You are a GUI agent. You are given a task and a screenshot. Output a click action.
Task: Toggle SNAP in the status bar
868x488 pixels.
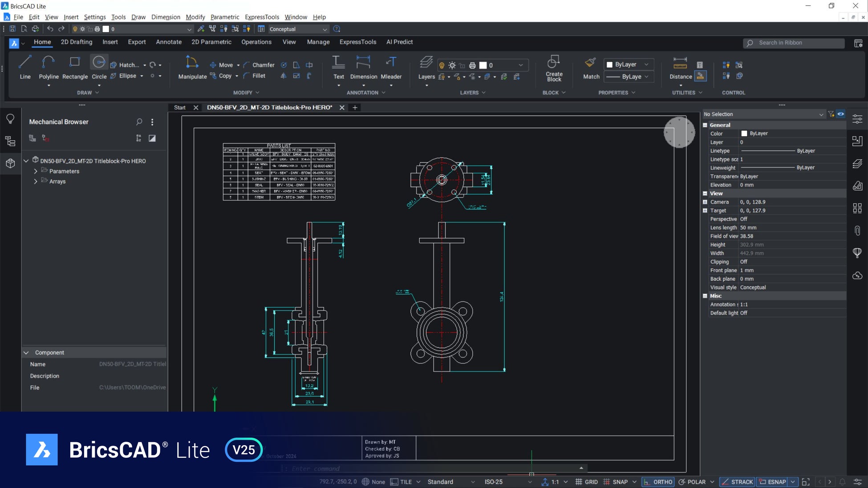pos(616,482)
